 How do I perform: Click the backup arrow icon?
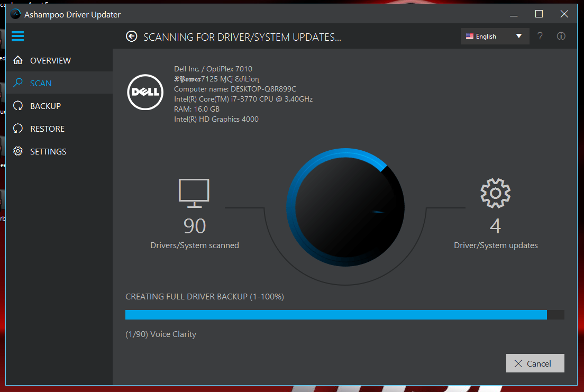pos(18,106)
